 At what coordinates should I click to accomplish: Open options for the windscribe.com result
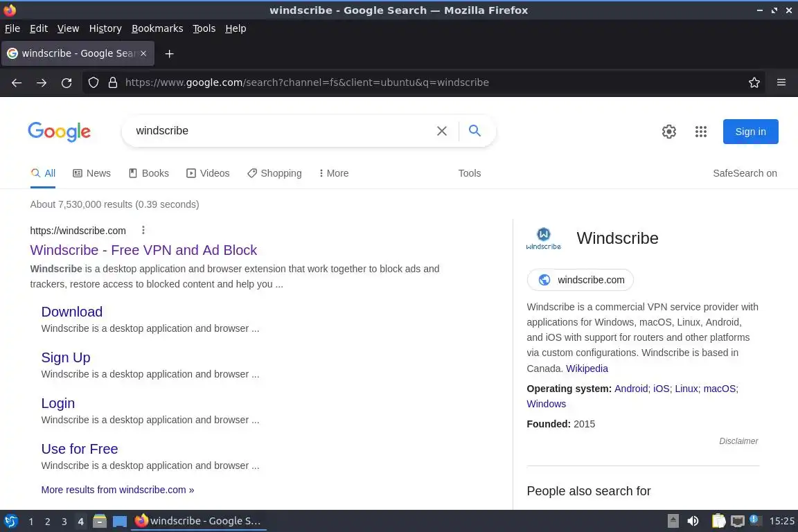[x=143, y=230]
